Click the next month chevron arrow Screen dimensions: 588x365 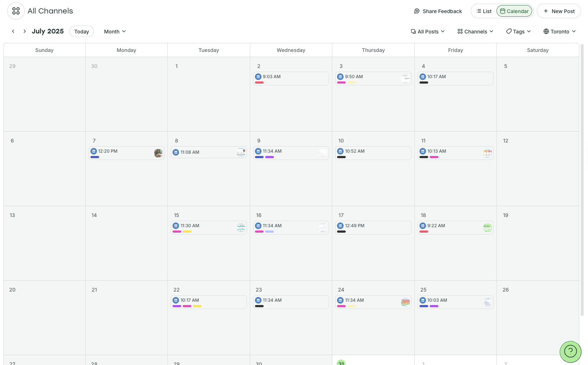point(24,31)
